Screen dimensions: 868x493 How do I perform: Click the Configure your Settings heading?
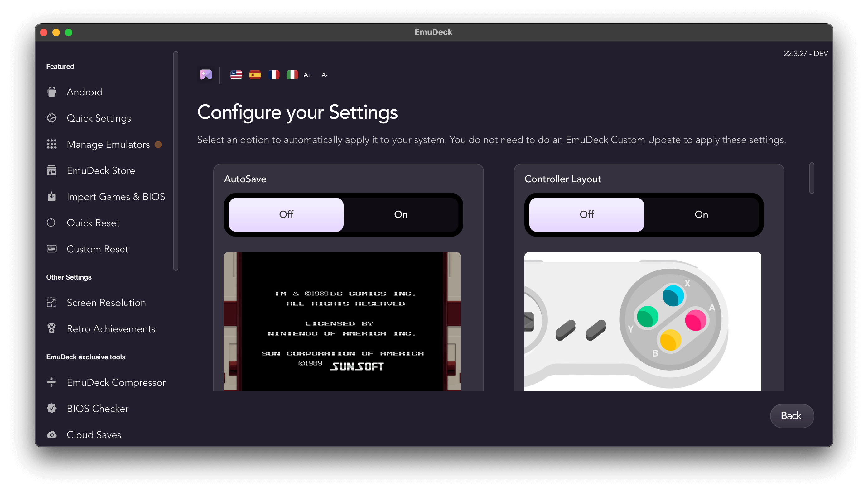tap(297, 113)
